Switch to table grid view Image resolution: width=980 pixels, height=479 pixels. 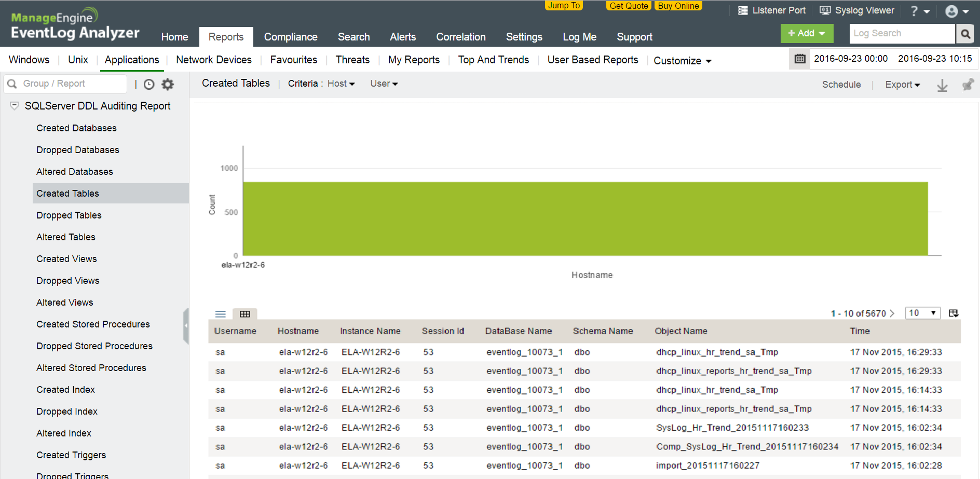pos(245,314)
